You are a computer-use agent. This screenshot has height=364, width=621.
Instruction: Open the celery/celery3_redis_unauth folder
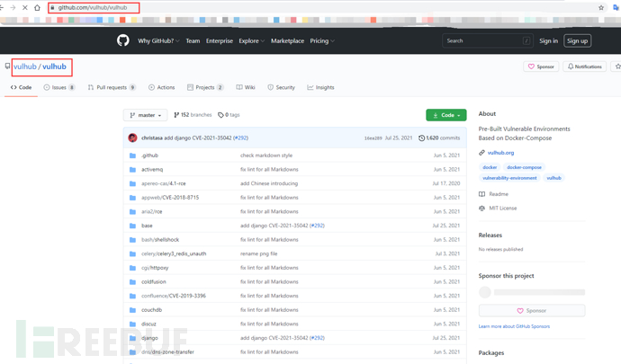(x=174, y=253)
